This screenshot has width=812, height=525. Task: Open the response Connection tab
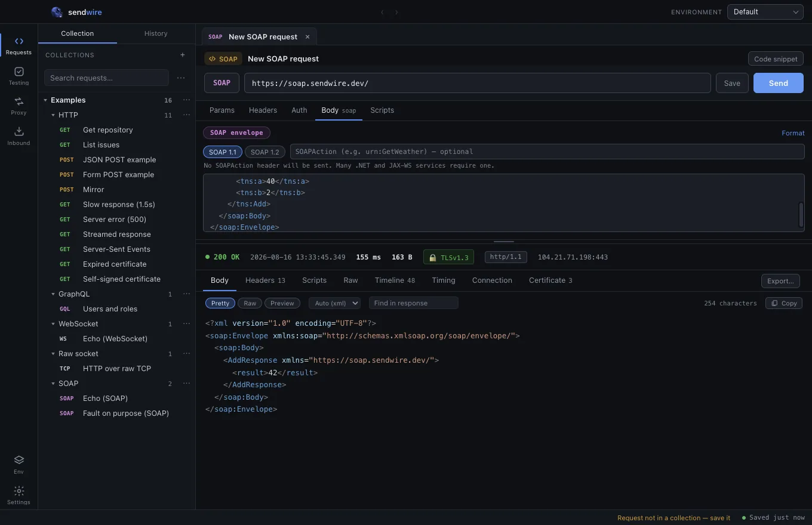(x=492, y=280)
